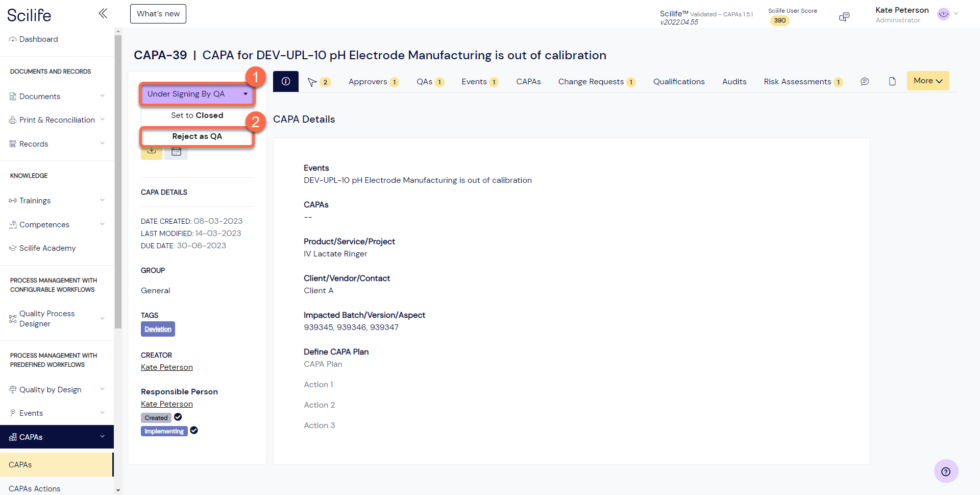Click the yellow download icon button
Screen dimensions: 980x495
[x=152, y=152]
